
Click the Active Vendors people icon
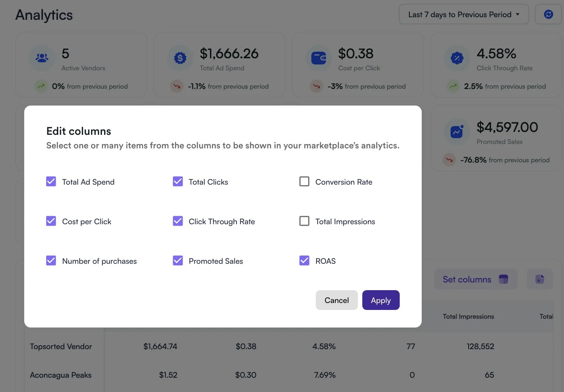click(41, 57)
